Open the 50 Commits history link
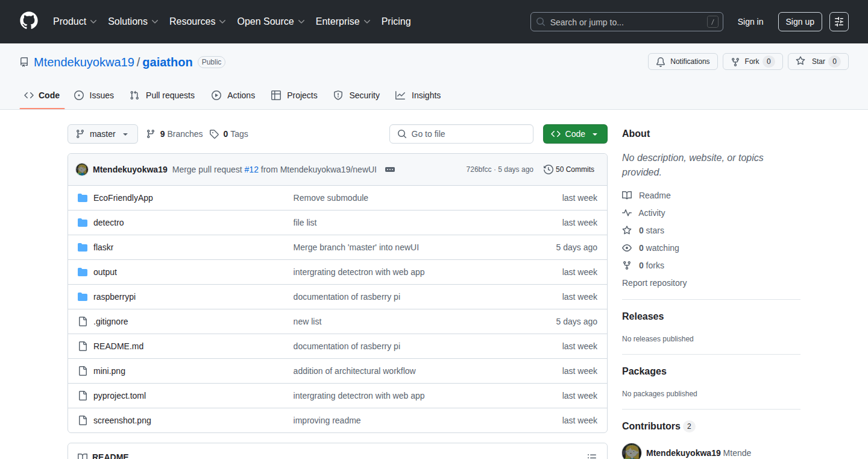Image resolution: width=868 pixels, height=459 pixels. click(x=569, y=169)
